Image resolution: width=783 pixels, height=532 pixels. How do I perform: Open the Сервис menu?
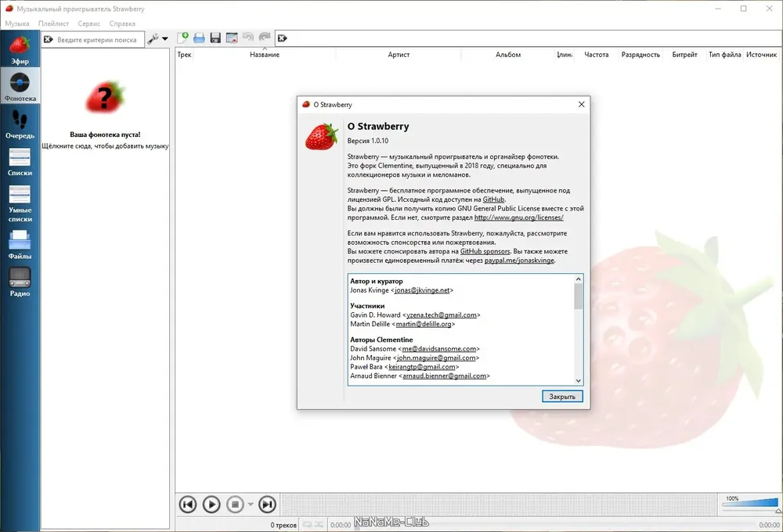(89, 23)
